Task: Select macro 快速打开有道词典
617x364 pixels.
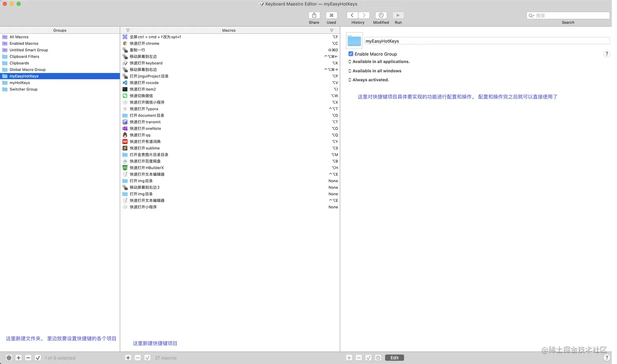Action: pyautogui.click(x=230, y=141)
